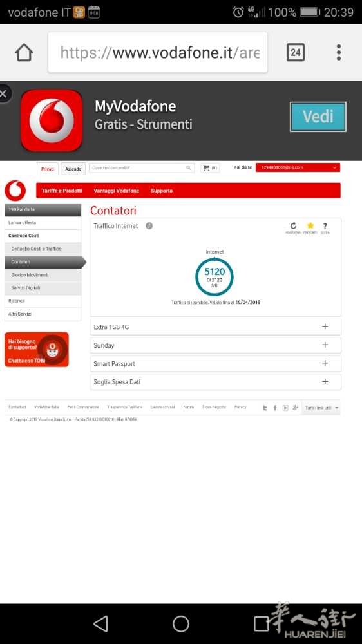The height and width of the screenshot is (644, 362).
Task: Select the Aziende tab
Action: [x=73, y=169]
